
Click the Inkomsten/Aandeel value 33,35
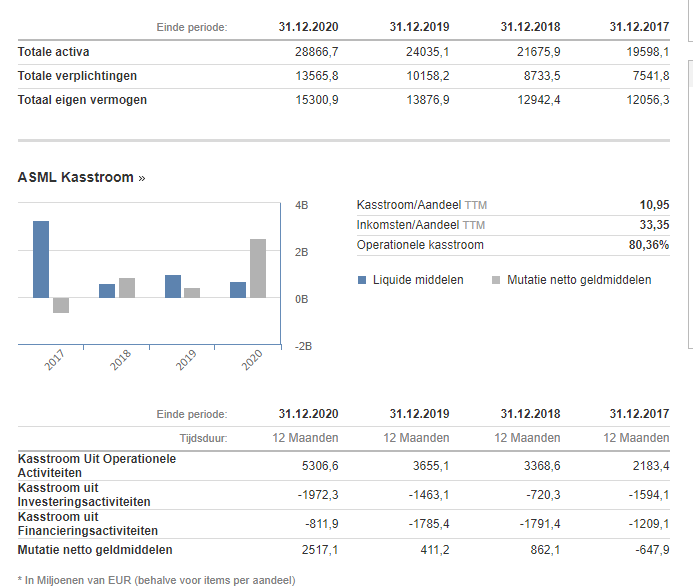[x=655, y=225]
